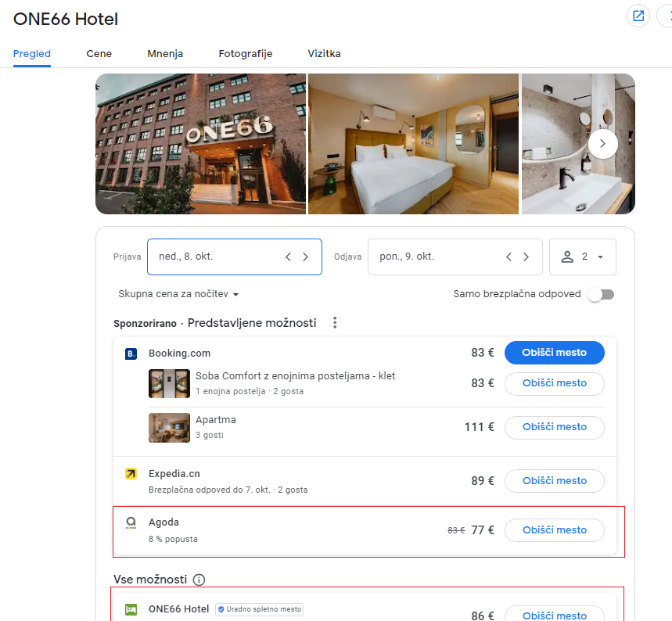Open the guest count dropdown arrow
The width and height of the screenshot is (672, 621).
point(601,257)
